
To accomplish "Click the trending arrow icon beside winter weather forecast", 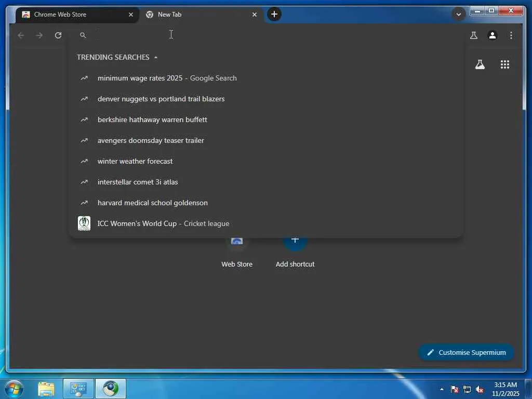I will [84, 161].
